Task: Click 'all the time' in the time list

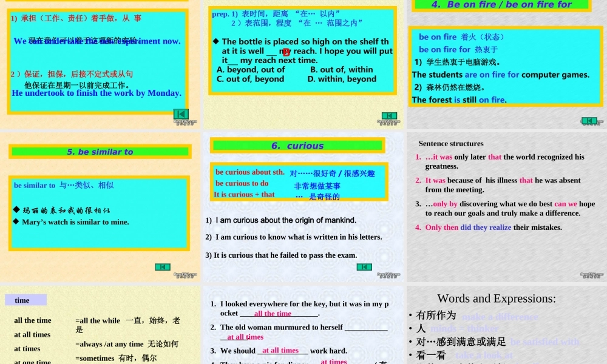Action: [x=33, y=320]
